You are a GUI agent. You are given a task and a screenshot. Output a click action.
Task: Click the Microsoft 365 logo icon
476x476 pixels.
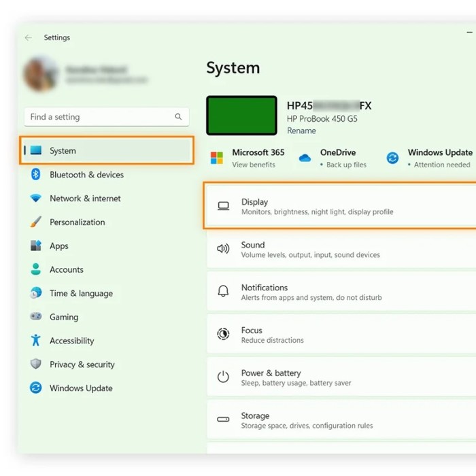[217, 158]
